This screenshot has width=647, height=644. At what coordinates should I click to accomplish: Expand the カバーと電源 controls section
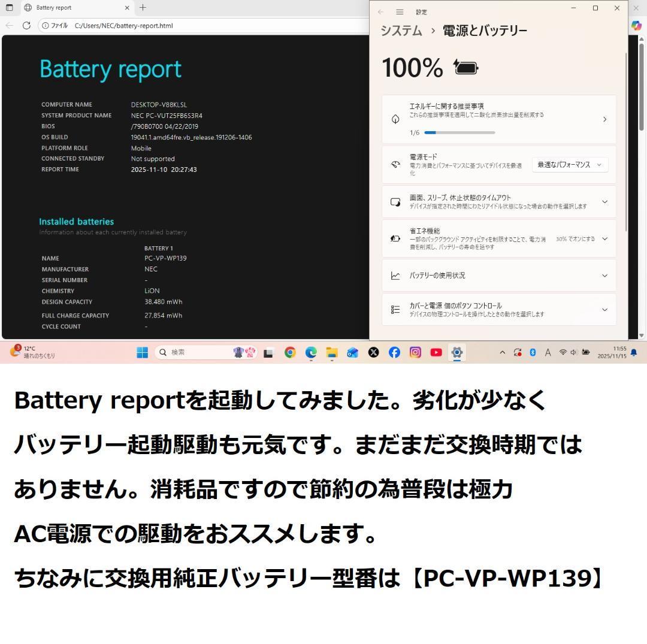click(604, 309)
